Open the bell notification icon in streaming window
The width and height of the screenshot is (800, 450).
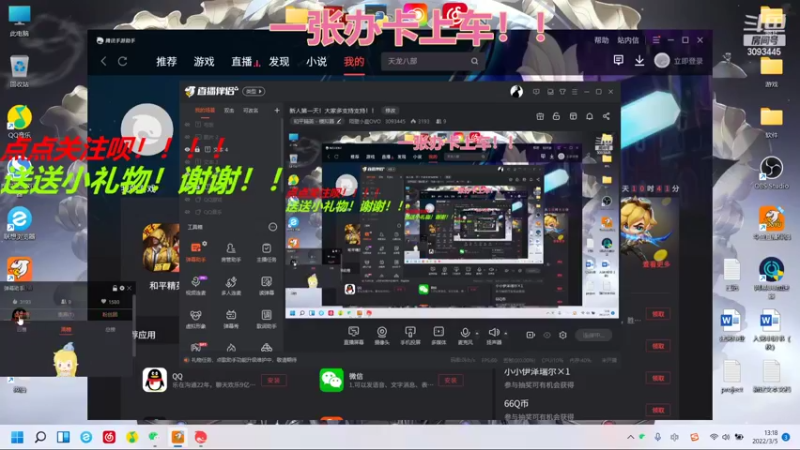[x=589, y=116]
